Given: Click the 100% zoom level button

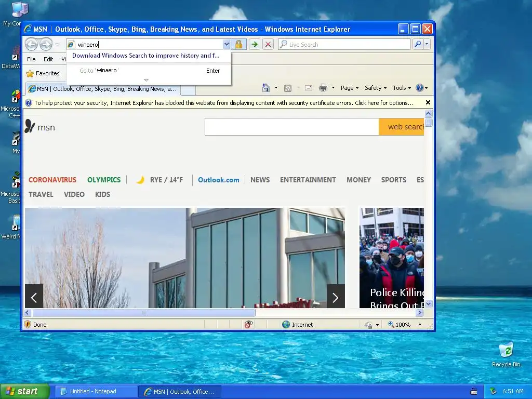Looking at the screenshot, I should (400, 325).
